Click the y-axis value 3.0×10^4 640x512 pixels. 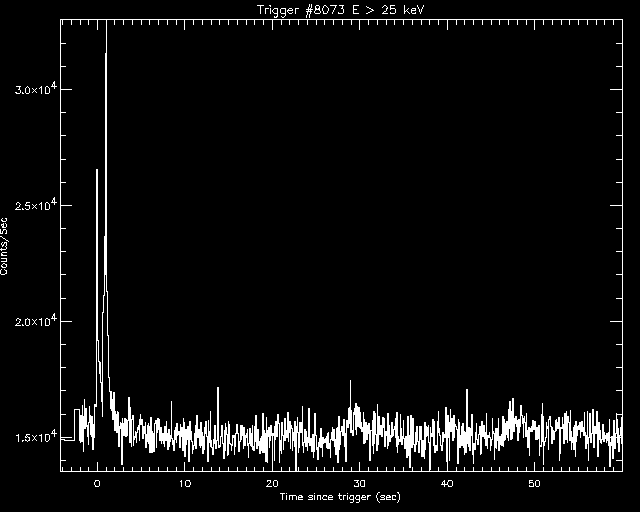click(x=37, y=89)
